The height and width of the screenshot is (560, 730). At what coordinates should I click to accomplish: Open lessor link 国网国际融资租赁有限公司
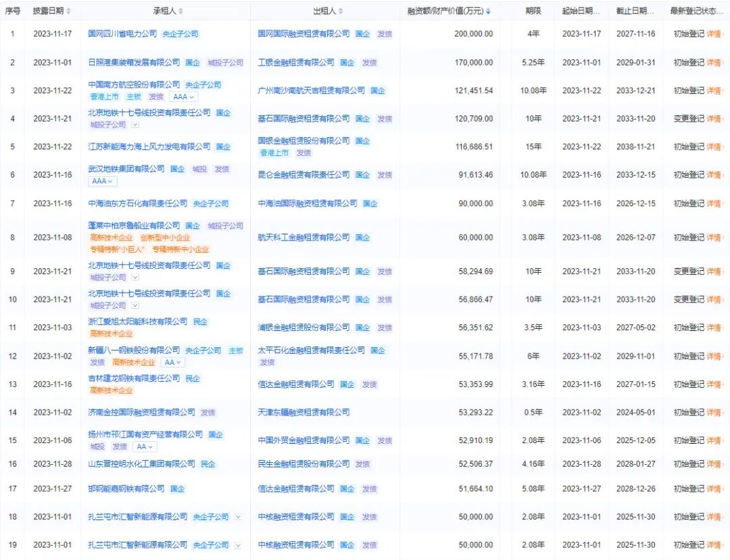click(303, 34)
